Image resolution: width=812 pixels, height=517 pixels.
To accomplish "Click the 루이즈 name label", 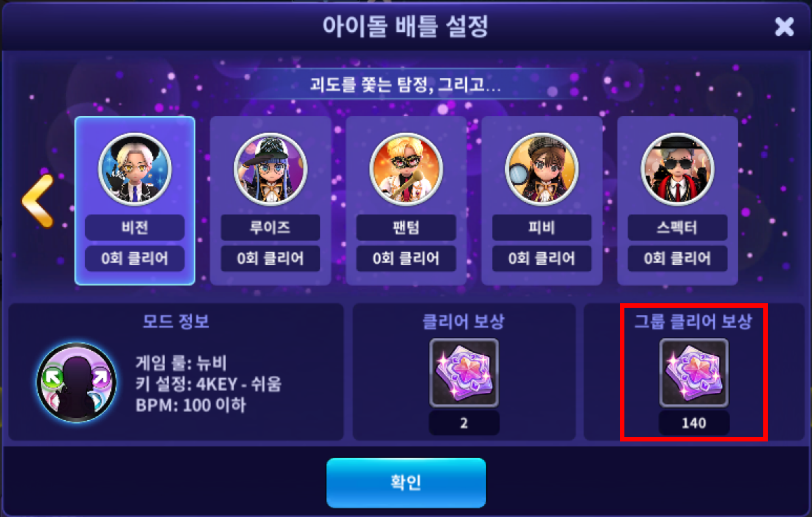I will pos(270,228).
